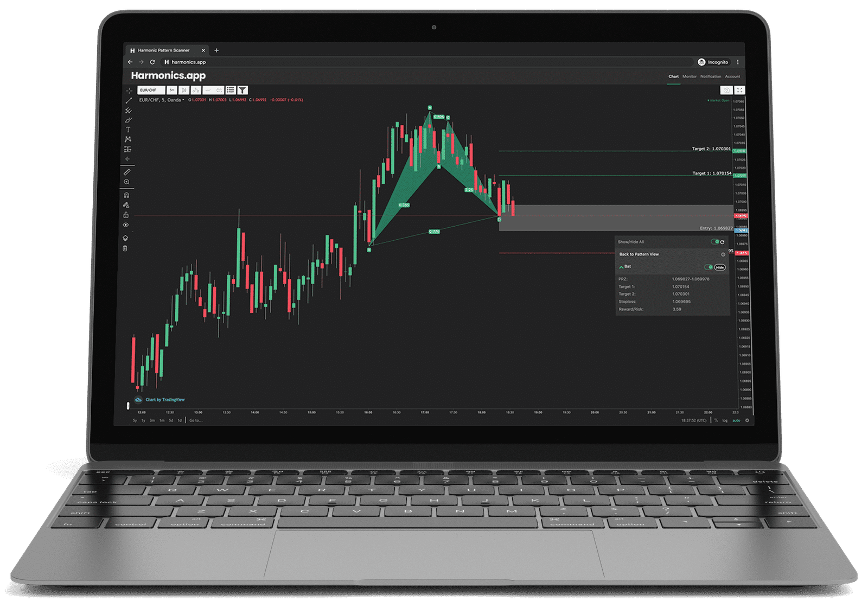This screenshot has height=608, width=868.
Task: Switch to the Monitor tab
Action: pos(690,76)
